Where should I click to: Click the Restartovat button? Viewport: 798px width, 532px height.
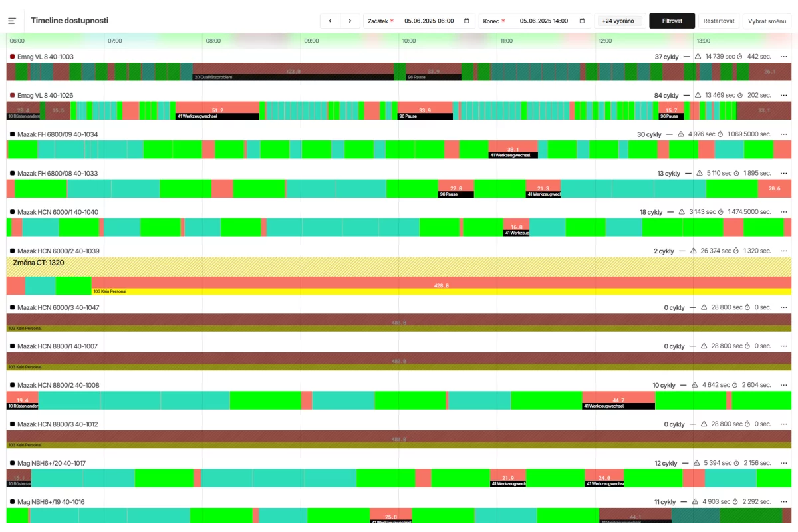[x=718, y=21]
